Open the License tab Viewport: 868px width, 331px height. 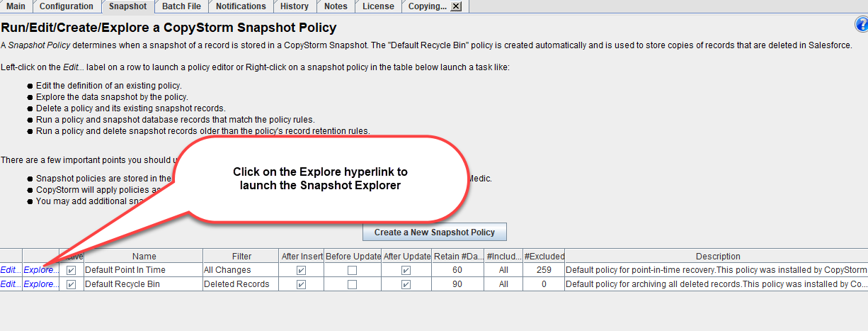[x=378, y=6]
